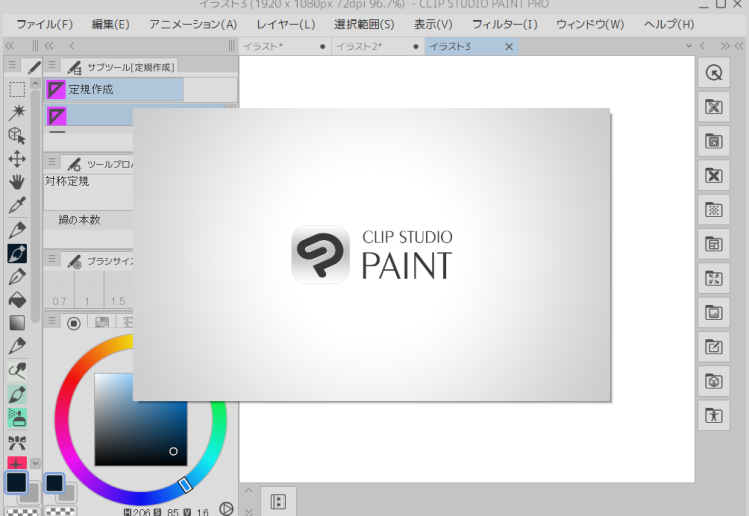The width and height of the screenshot is (749, 516).
Task: Open the image material folder
Action: 714,313
